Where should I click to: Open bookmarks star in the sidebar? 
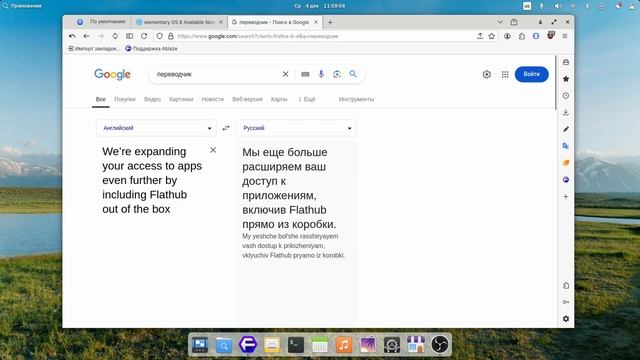pos(566,79)
